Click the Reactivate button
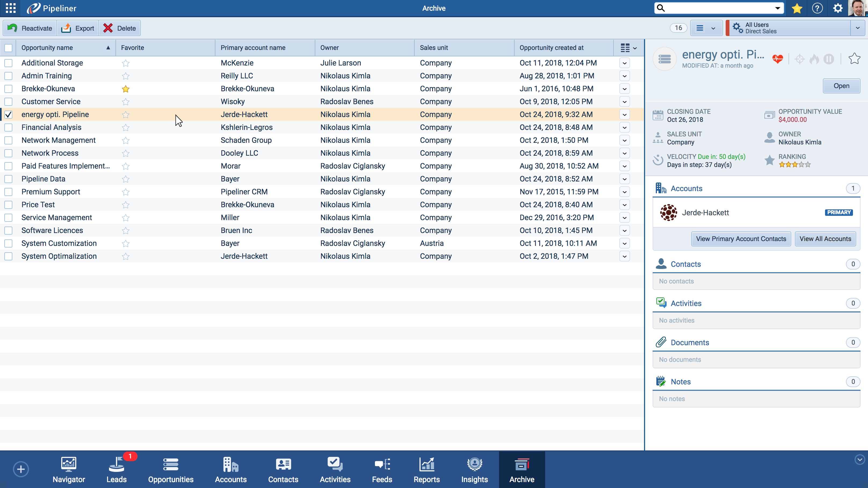 [x=30, y=28]
